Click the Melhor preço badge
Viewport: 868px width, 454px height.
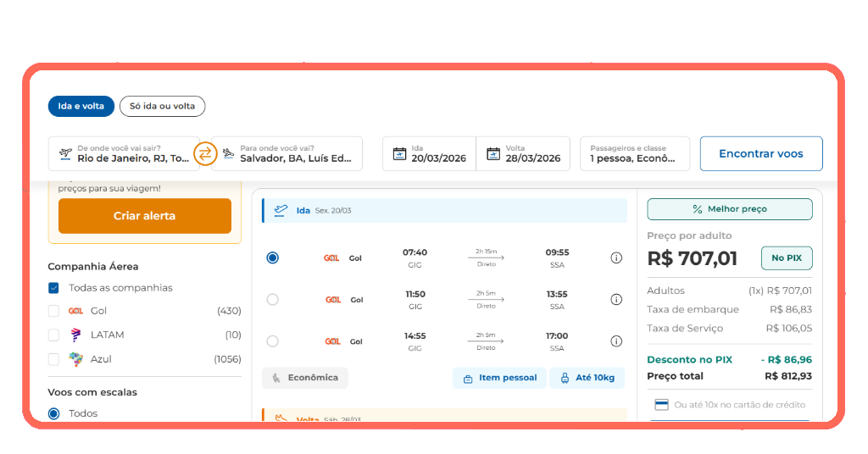click(x=730, y=209)
